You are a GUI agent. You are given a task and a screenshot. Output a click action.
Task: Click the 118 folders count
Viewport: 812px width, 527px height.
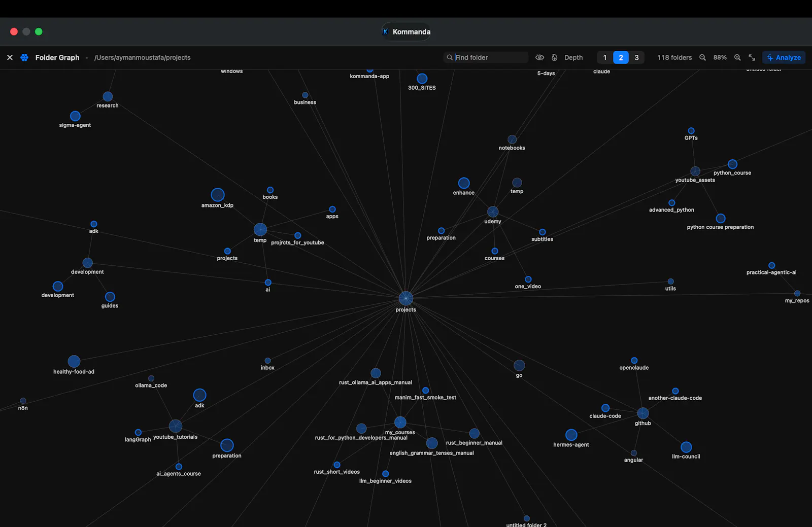tap(674, 57)
